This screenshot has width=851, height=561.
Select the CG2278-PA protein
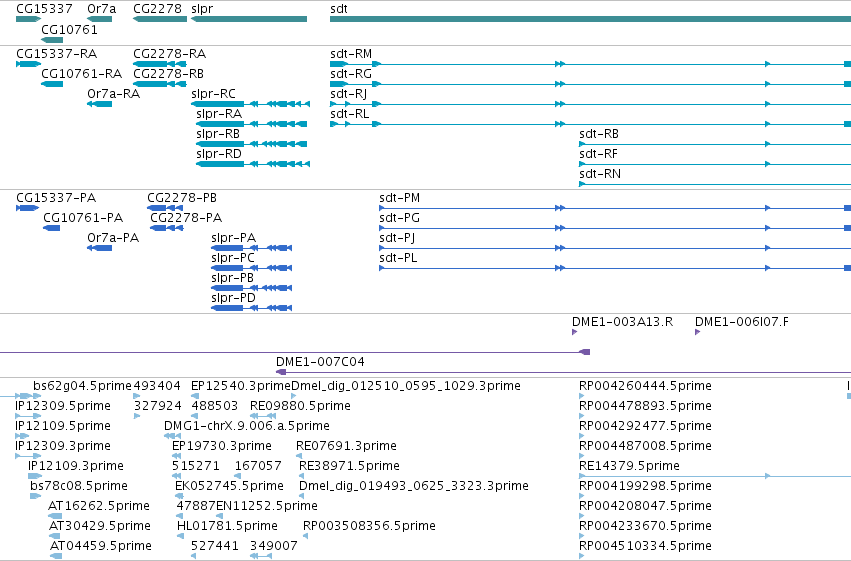[x=186, y=218]
